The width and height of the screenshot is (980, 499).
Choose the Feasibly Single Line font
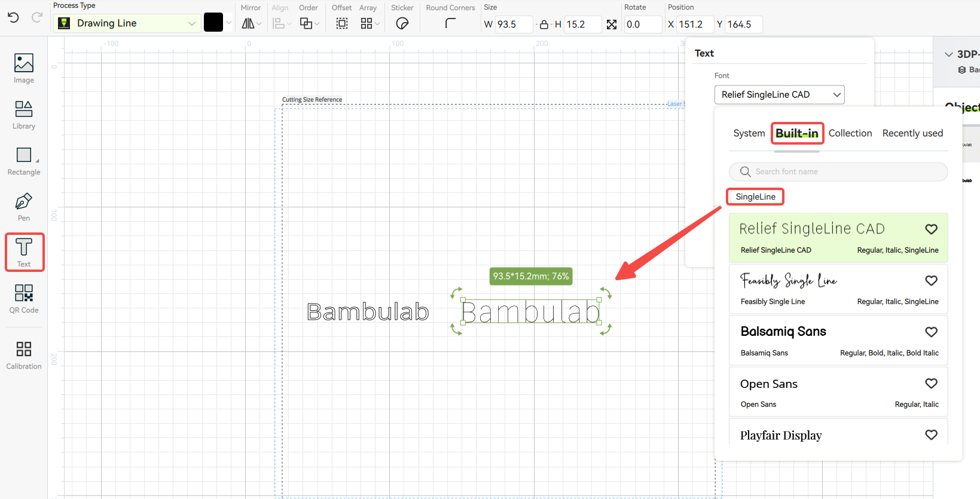pos(838,289)
